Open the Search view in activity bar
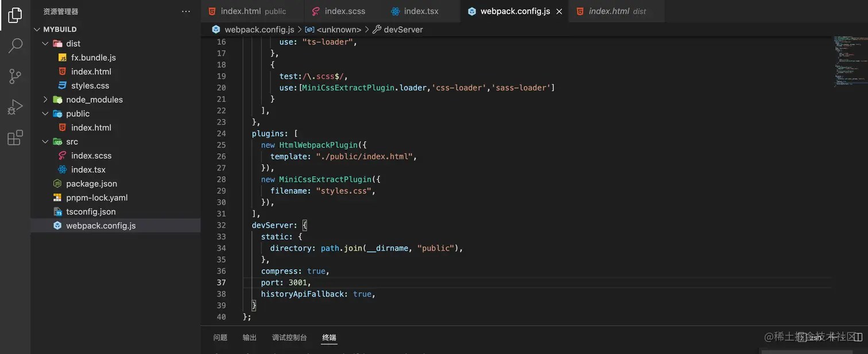 point(15,45)
